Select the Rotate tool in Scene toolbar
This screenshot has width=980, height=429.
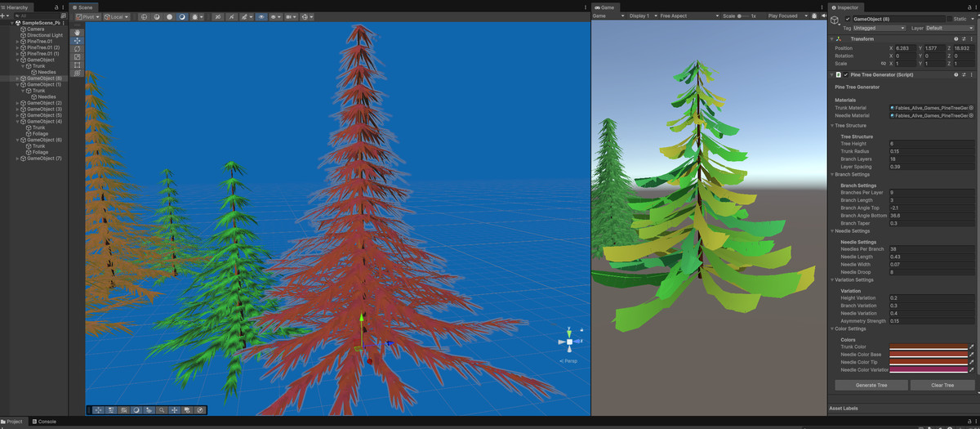(78, 48)
